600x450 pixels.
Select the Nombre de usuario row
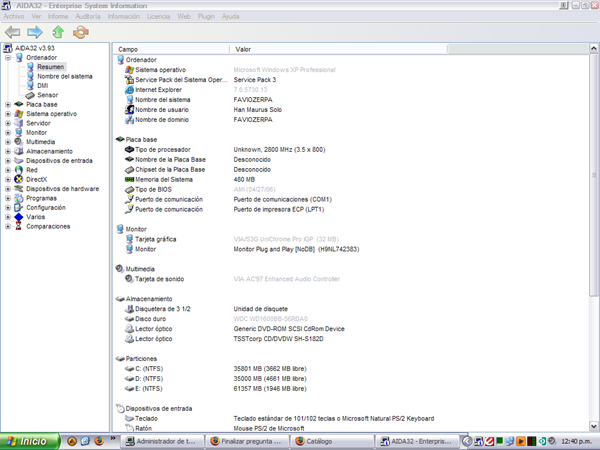click(x=203, y=110)
